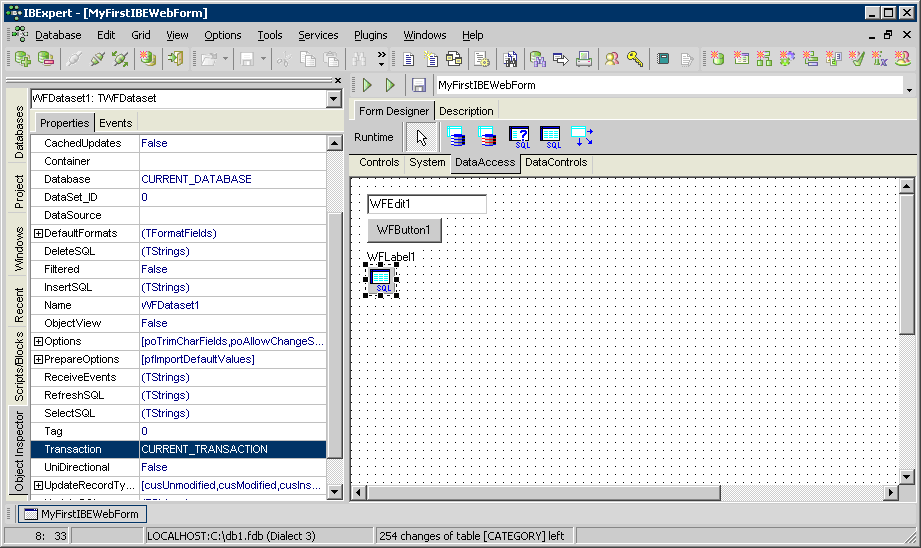The image size is (921, 548).
Task: Expand the PrepareOptions property node
Action: coord(38,359)
